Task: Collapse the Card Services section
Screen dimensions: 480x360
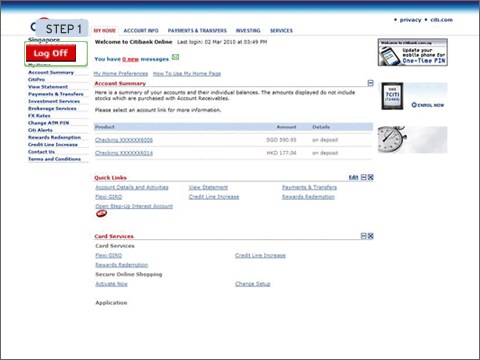Action: point(364,236)
